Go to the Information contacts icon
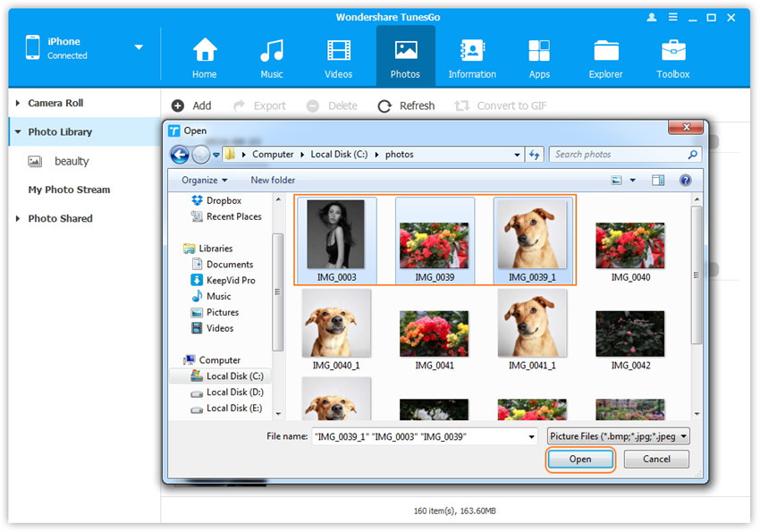This screenshot has width=760, height=532. coord(471,51)
